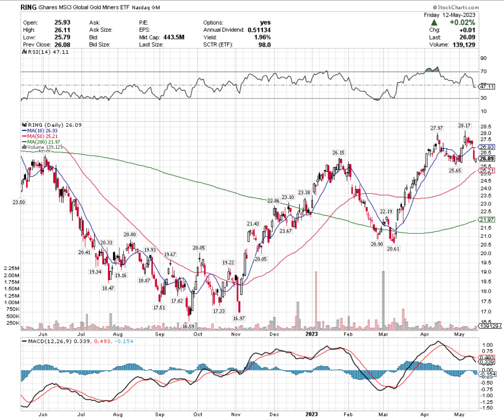Click the volume bars icon beside Volume legend
The image size is (504, 420).
pyautogui.click(x=24, y=147)
